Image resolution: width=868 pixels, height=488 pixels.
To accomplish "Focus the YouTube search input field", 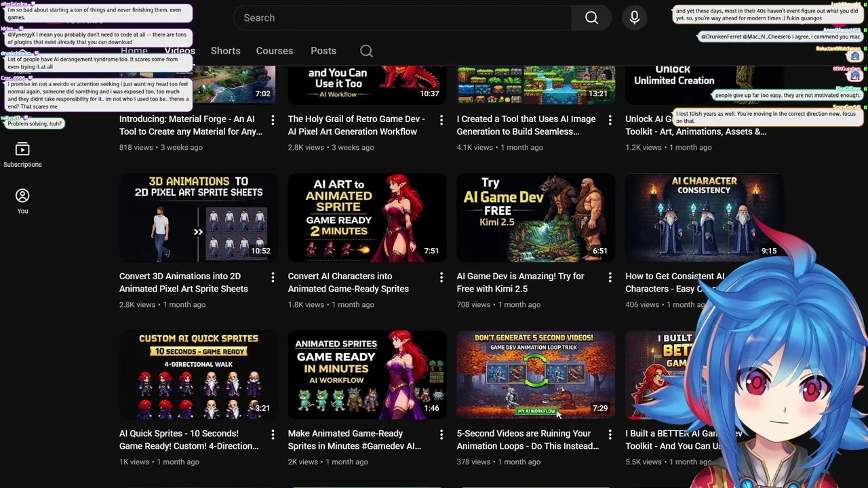I will tap(403, 18).
